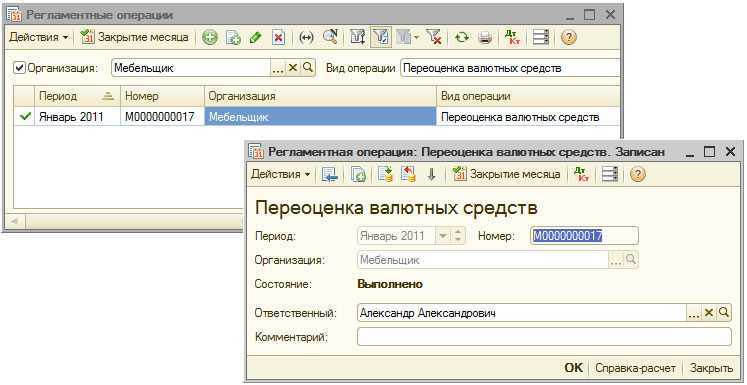
Task: Clear the Организация filter with the X button
Action: click(x=293, y=68)
